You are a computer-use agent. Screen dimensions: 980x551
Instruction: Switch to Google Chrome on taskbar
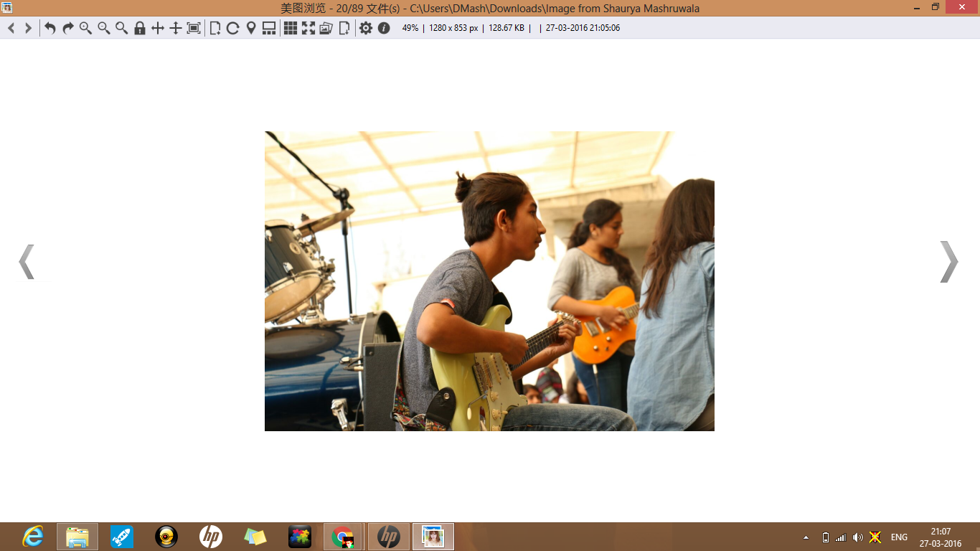[343, 537]
